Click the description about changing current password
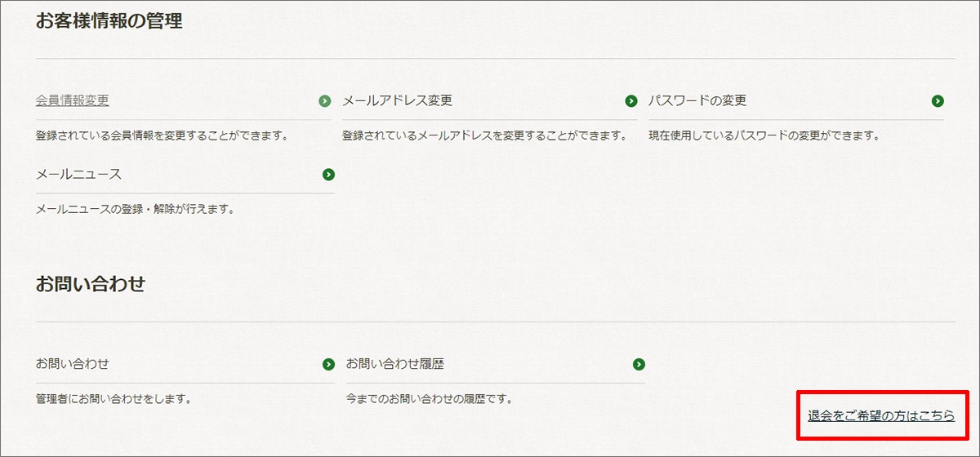Screen dimensions: 980x457 [x=764, y=135]
